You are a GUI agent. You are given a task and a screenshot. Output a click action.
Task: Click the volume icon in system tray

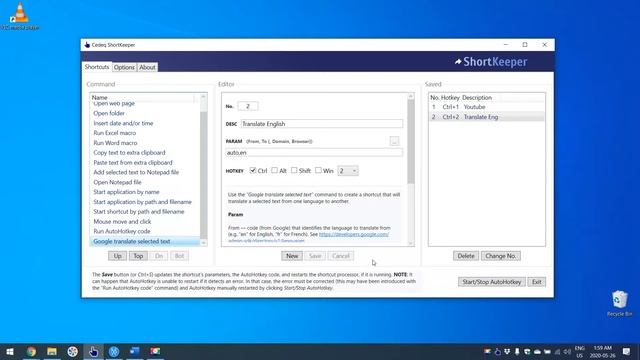567,351
